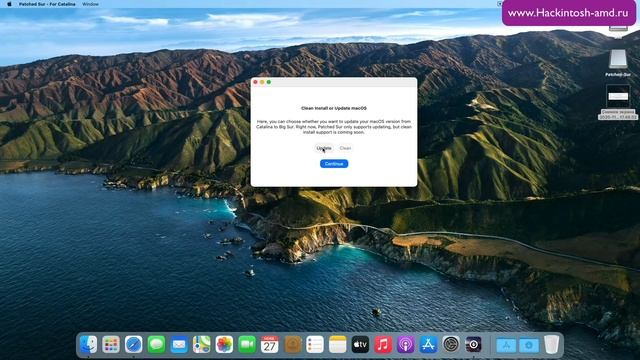Open the Trash in dock
640x360 pixels.
[x=551, y=344]
